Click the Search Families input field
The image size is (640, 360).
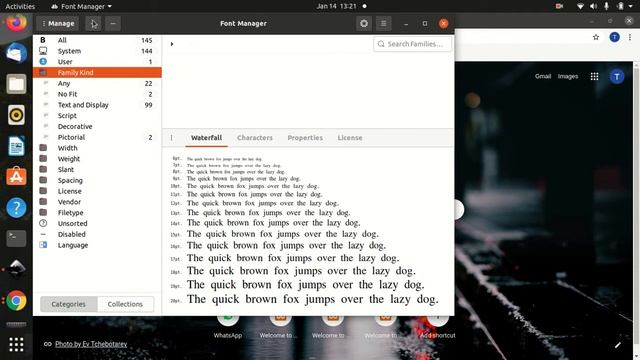pos(412,44)
